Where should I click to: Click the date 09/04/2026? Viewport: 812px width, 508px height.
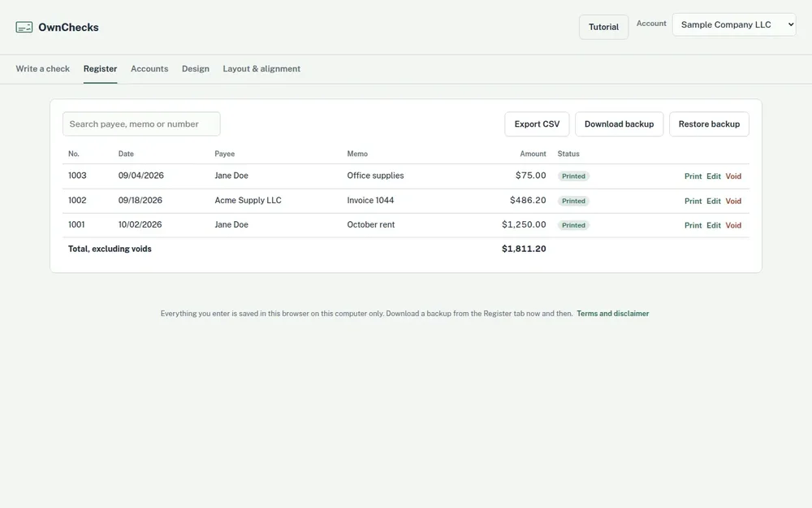point(140,176)
